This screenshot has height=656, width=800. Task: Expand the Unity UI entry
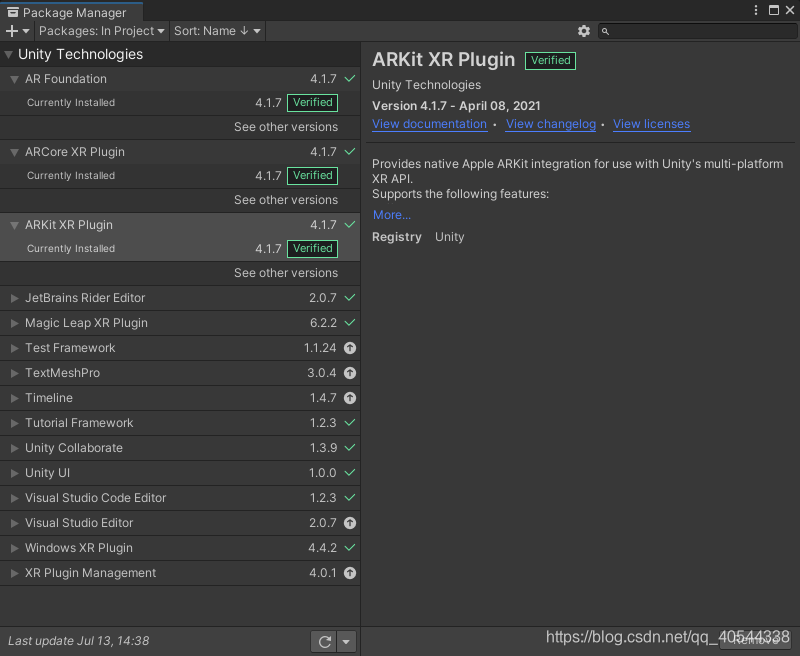[14, 473]
